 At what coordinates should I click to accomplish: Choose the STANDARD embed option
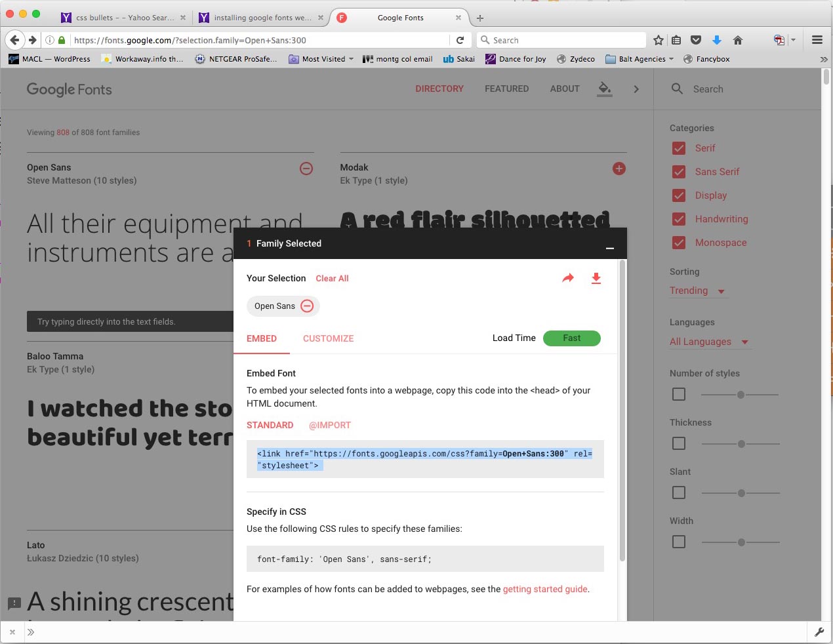pos(270,425)
